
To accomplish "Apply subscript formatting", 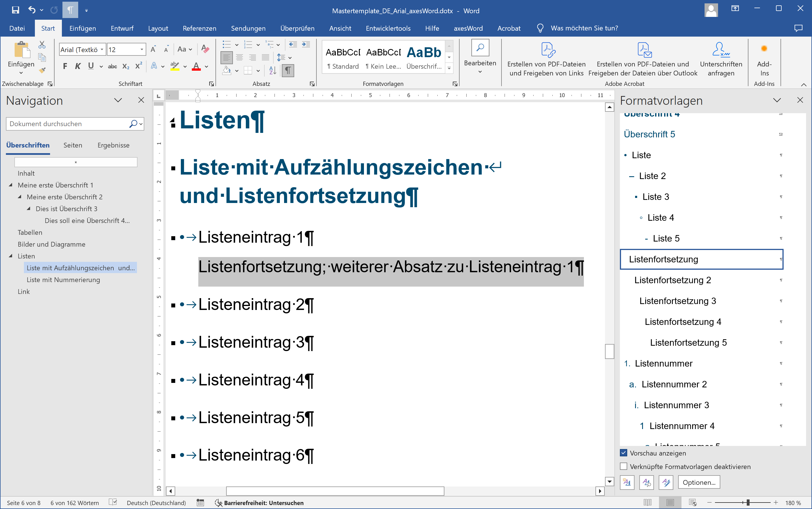I will 126,66.
